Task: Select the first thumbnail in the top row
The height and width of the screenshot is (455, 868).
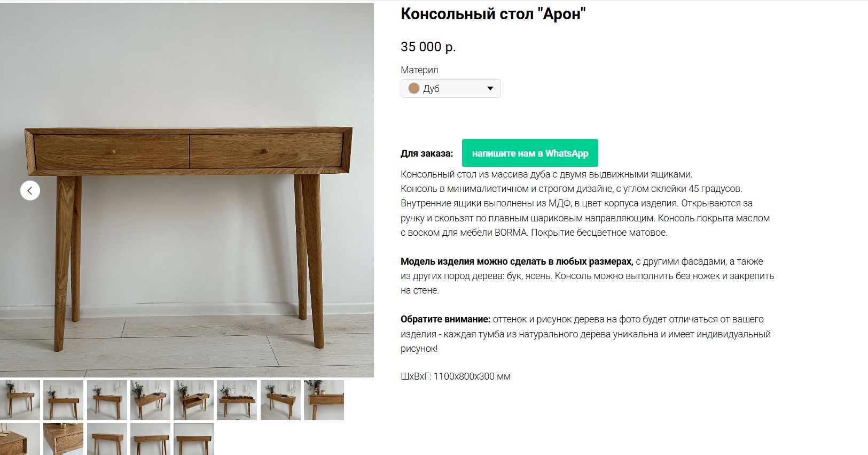Action: (x=20, y=400)
